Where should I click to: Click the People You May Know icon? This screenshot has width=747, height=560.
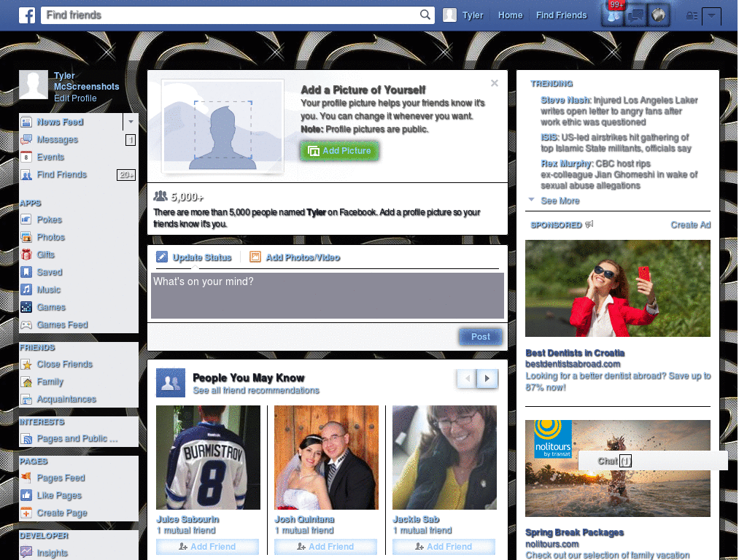point(171,383)
